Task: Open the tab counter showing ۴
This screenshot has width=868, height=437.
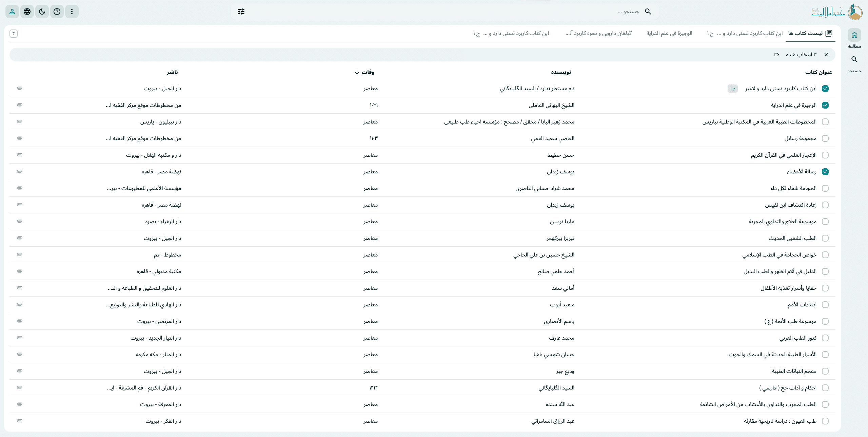Action: tap(14, 33)
